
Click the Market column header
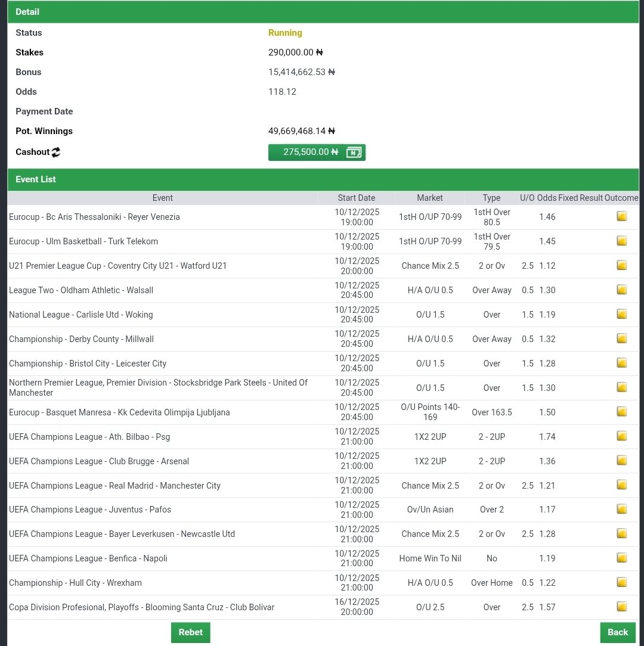(429, 198)
